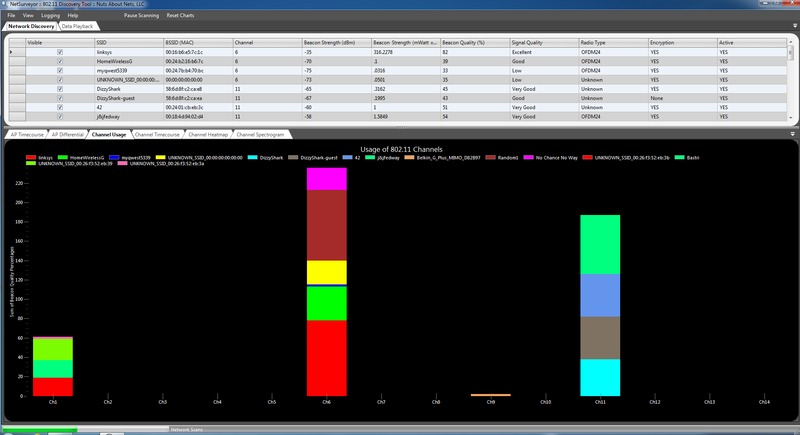Click the Reset Charts button

click(194, 16)
